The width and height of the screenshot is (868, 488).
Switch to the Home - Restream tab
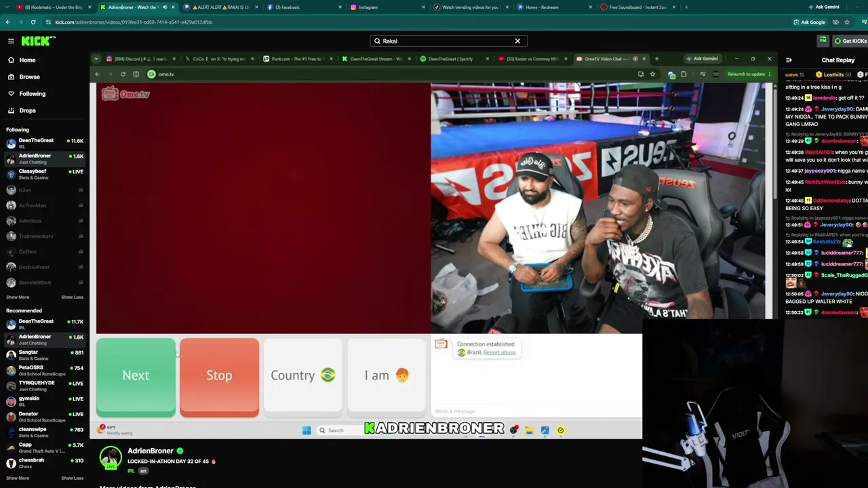coord(553,7)
